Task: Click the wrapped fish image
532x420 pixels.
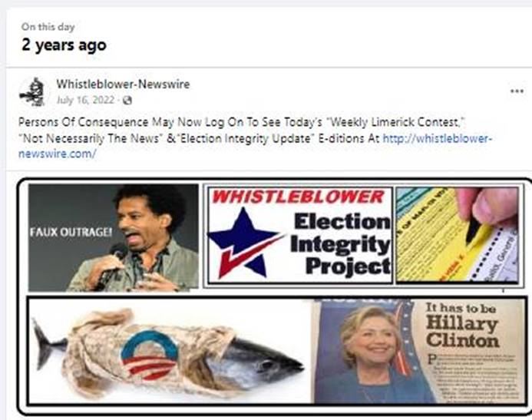Action: click(168, 352)
